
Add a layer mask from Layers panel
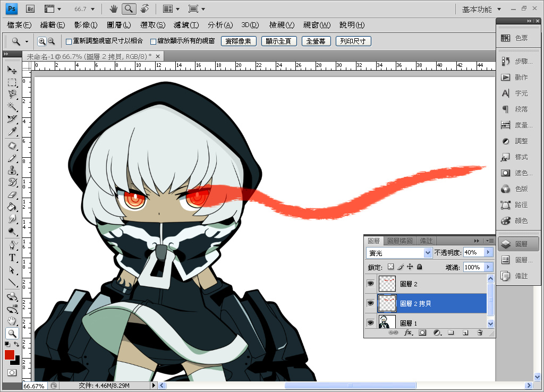tap(422, 333)
